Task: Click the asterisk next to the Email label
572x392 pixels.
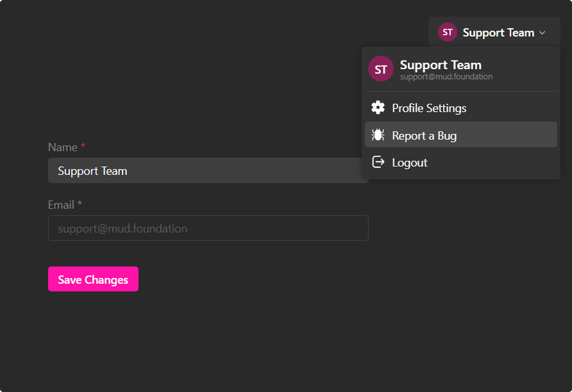Action: [x=80, y=205]
